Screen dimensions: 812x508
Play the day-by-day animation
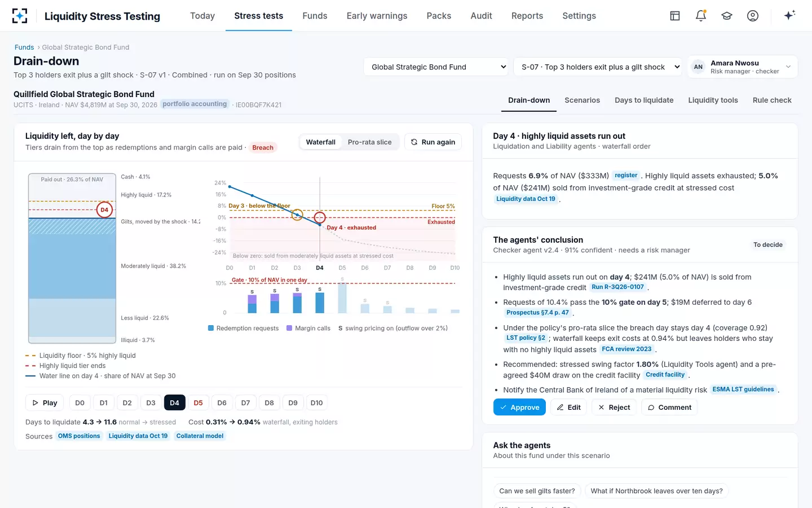click(45, 403)
